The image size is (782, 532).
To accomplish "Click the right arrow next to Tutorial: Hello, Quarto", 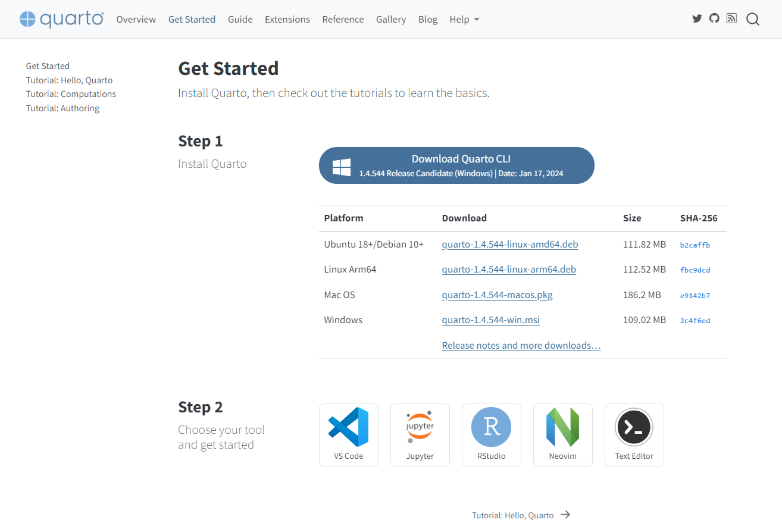I will tap(565, 515).
